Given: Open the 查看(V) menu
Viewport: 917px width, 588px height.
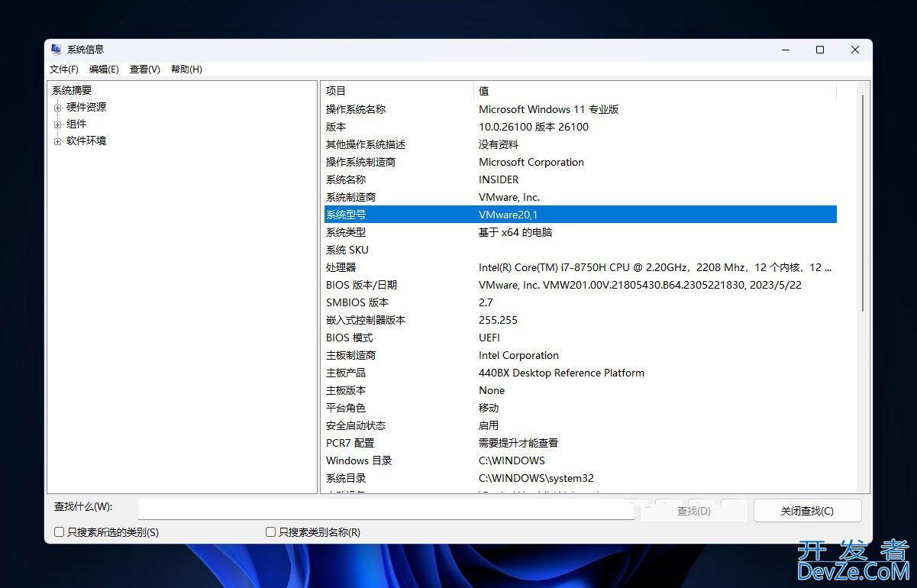Looking at the screenshot, I should tap(145, 69).
